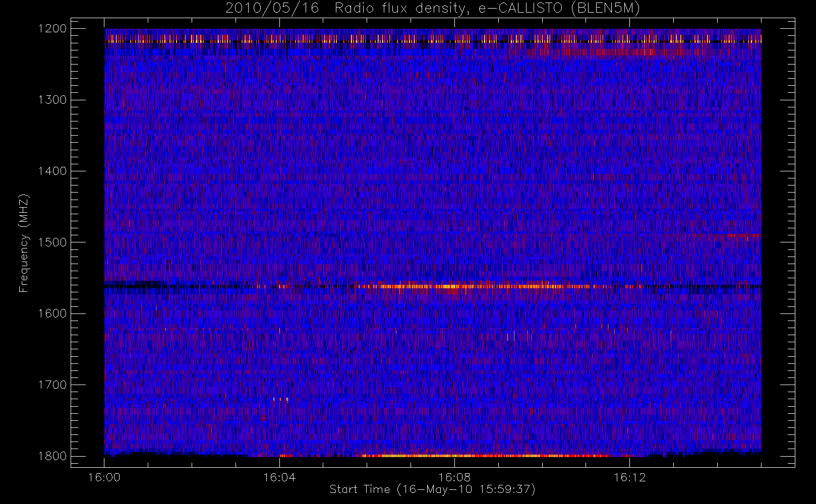Screen dimensions: 816x504
Task: Click the 1500 frequency tick label
Action: (53, 242)
